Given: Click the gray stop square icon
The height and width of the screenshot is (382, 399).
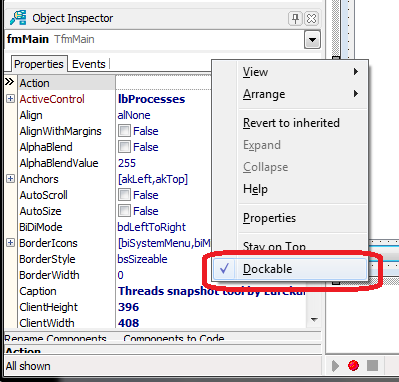Looking at the screenshot, I should pyautogui.click(x=372, y=365).
